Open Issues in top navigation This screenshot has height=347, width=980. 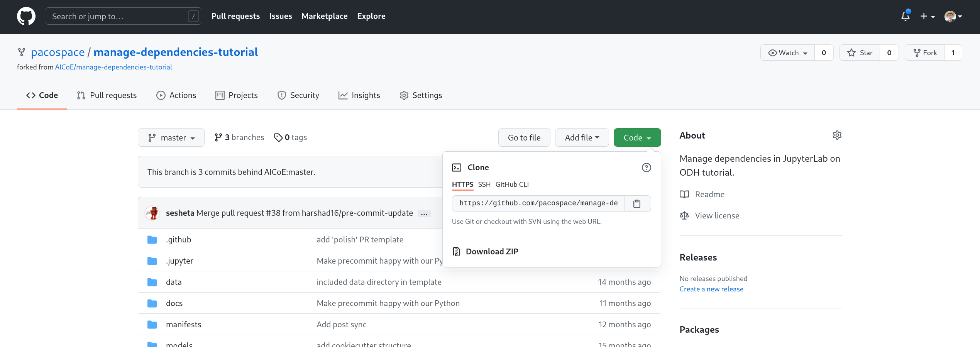point(281,16)
